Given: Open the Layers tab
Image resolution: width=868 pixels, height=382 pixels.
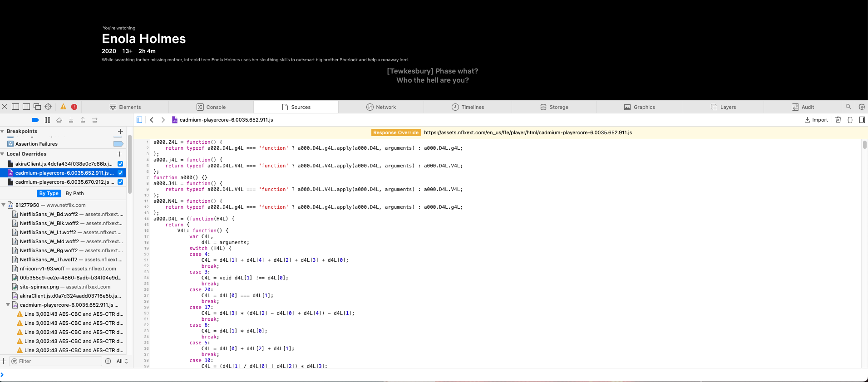Looking at the screenshot, I should tap(724, 107).
